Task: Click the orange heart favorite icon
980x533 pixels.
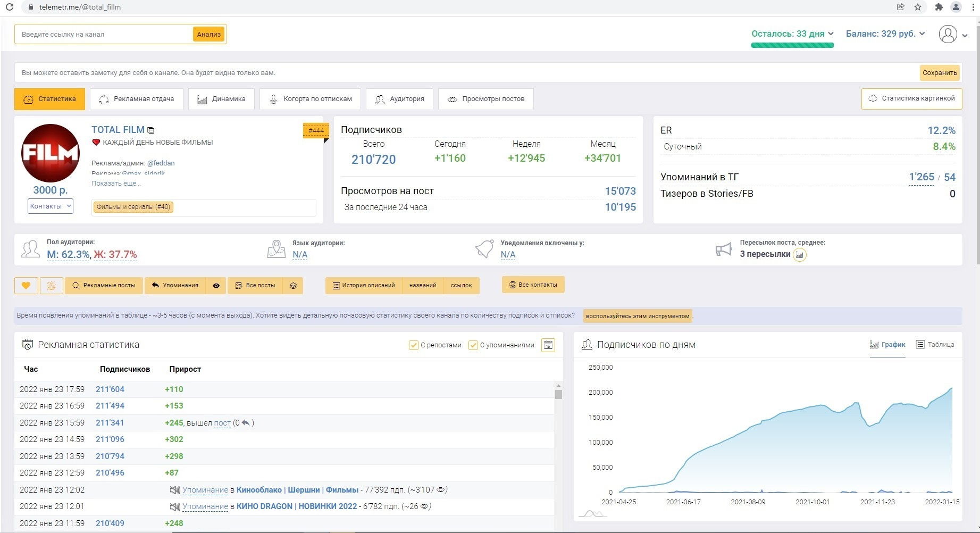Action: click(26, 286)
